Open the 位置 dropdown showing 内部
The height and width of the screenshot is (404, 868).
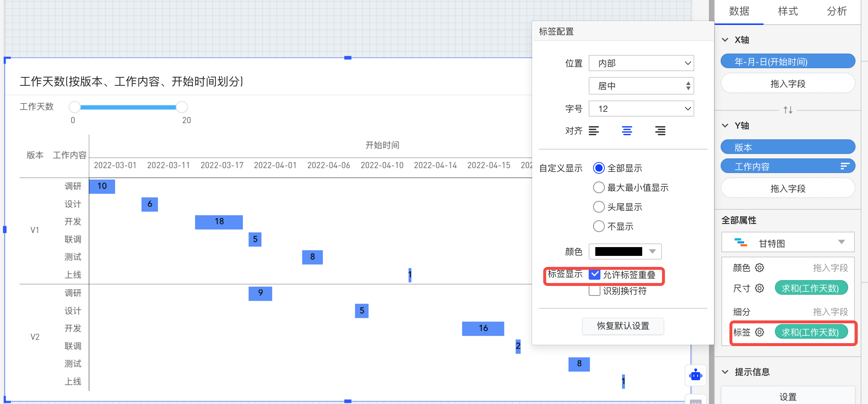(x=641, y=63)
